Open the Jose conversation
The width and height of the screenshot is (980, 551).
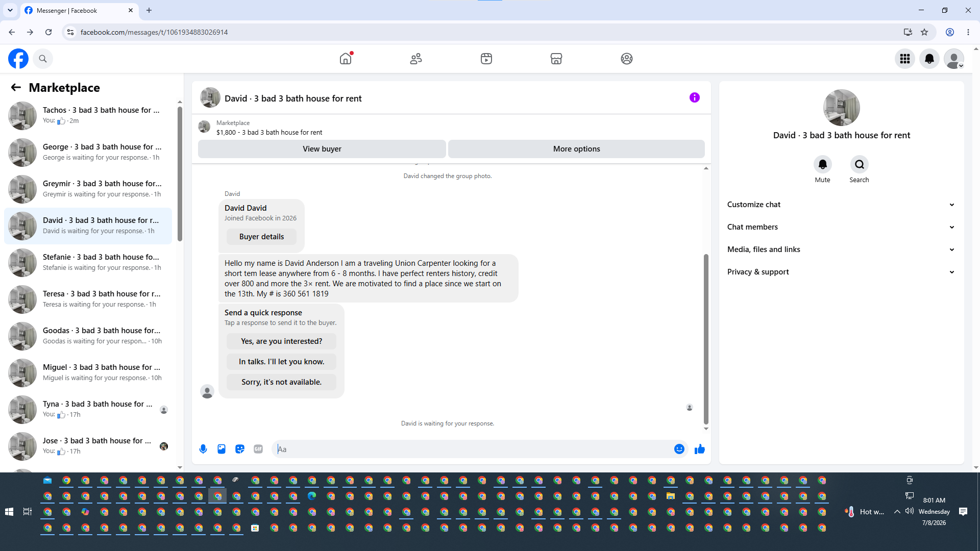pos(88,446)
